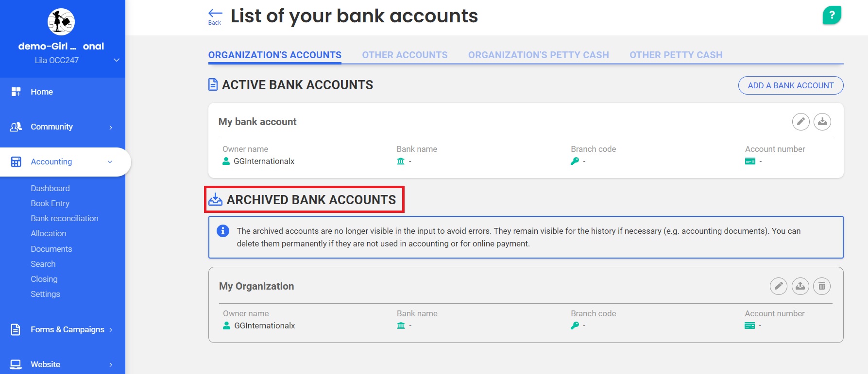Delete the archived My Organization account
Viewport: 868px width, 374px height.
[x=822, y=286]
